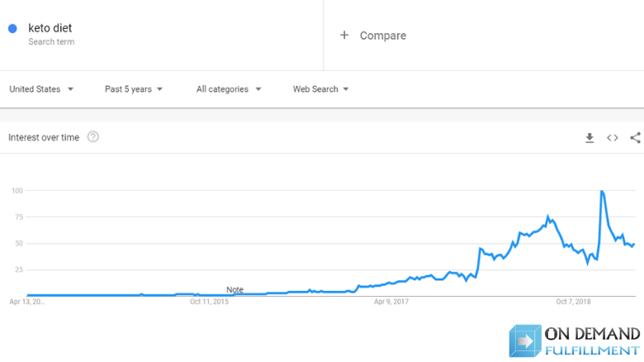The width and height of the screenshot is (644, 362).
Task: Click the On Demand Fulfillment watermark text
Action: click(592, 341)
